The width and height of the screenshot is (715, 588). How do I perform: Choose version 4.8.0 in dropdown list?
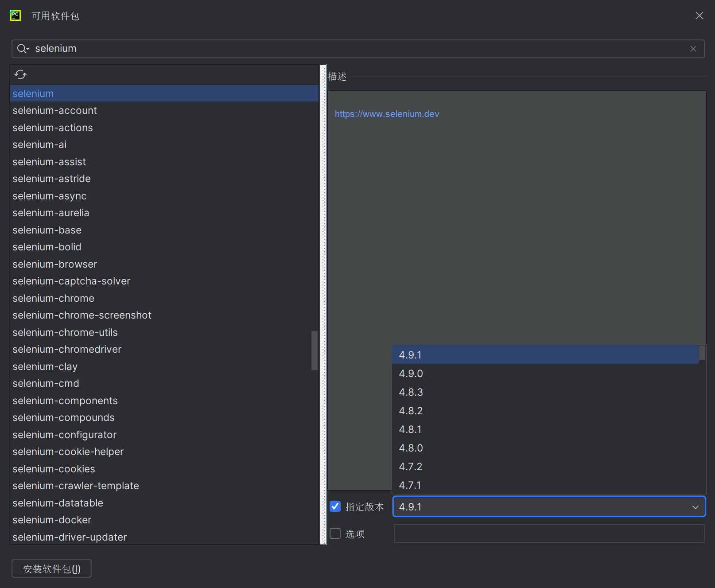click(545, 448)
